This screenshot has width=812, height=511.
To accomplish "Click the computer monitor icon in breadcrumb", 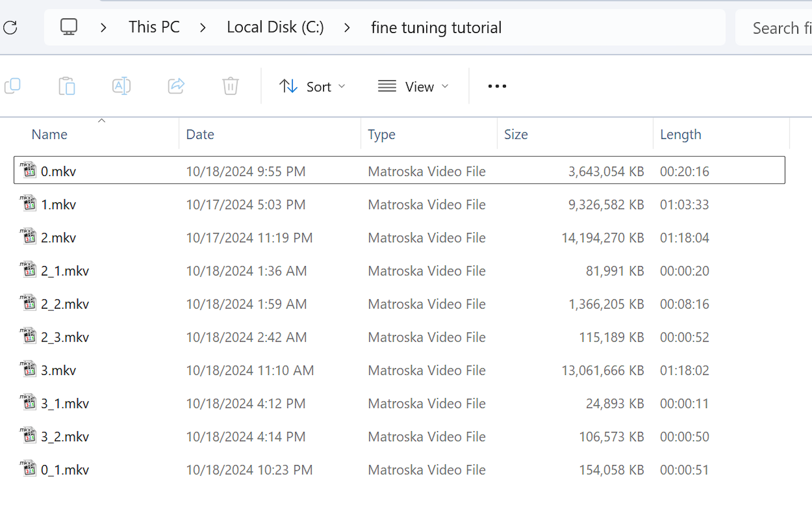I will tap(69, 27).
